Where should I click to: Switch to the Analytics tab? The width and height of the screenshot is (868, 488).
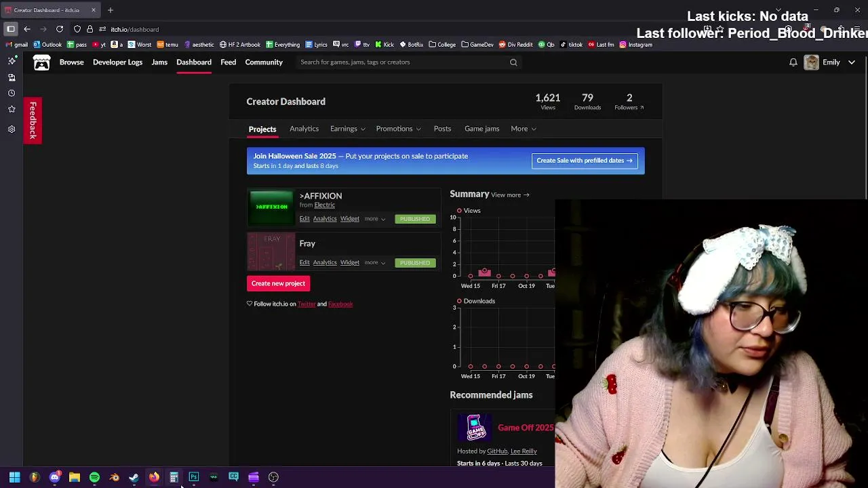[x=304, y=129]
